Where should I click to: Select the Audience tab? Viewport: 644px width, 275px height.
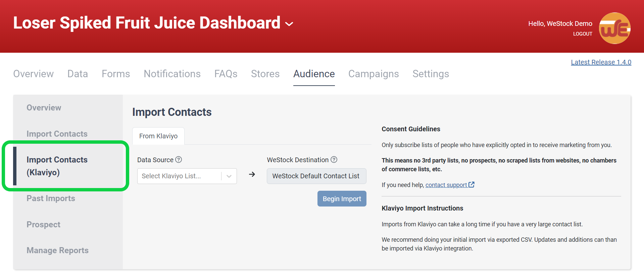point(314,74)
